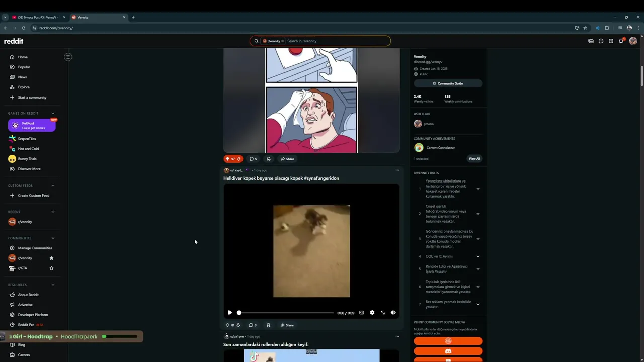Collapse the Custom Feeds section
644x362 pixels.
click(x=53, y=186)
